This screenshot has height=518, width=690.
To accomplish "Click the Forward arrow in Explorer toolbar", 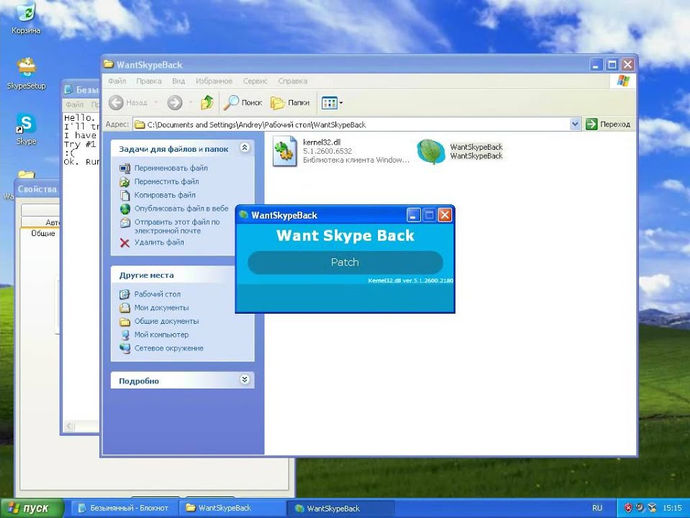I will tap(175, 103).
